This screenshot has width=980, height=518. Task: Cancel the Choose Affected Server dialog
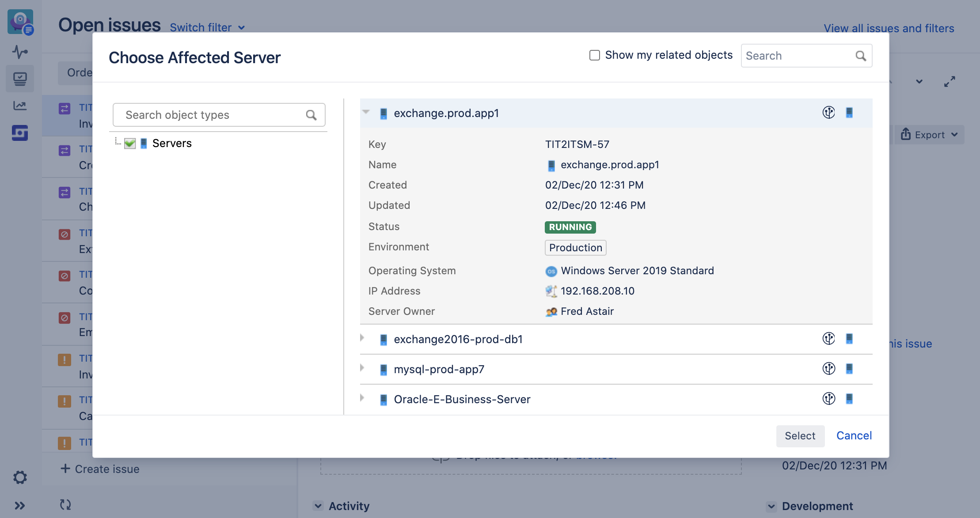tap(854, 436)
